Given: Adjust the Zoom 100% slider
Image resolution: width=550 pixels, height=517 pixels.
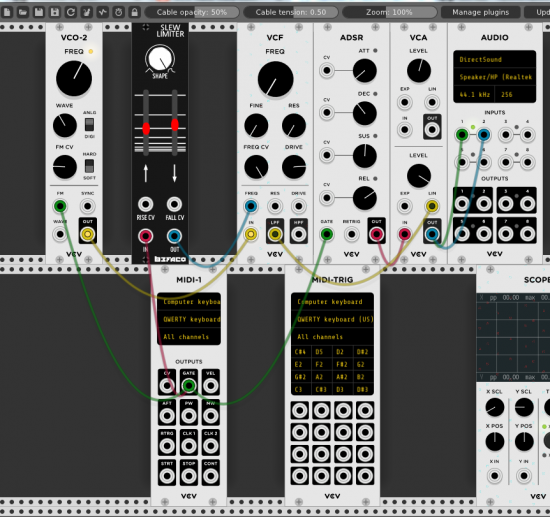Looking at the screenshot, I should click(389, 12).
